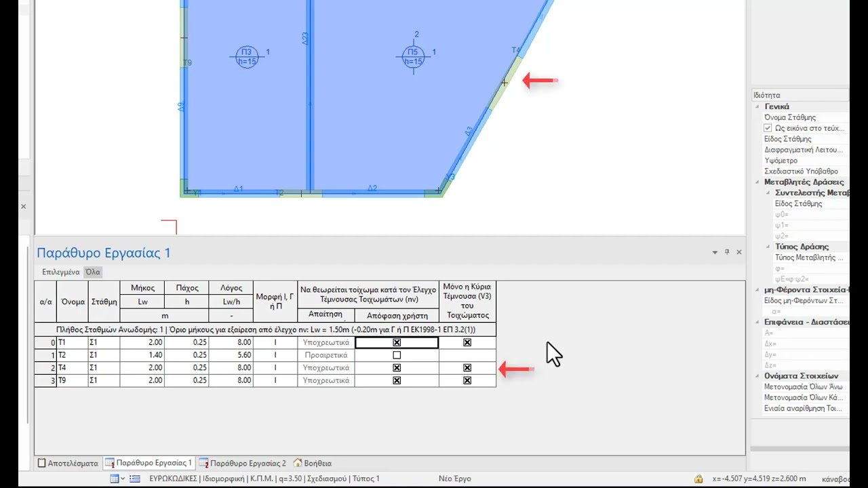Click the coordinates readout in status bar

[759, 479]
